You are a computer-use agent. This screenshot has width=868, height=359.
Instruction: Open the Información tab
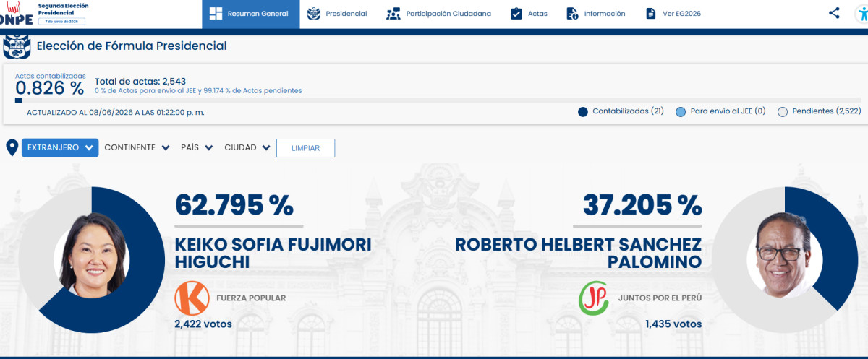click(596, 14)
